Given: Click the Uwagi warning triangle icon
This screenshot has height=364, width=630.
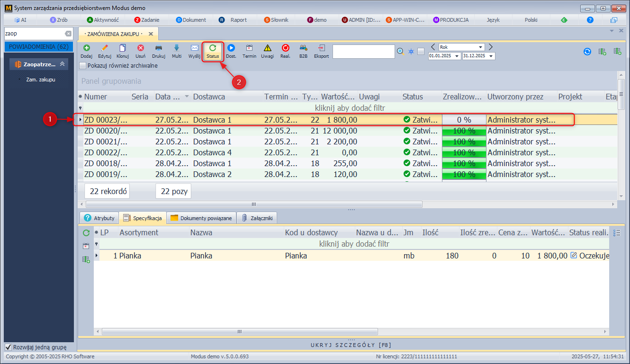Looking at the screenshot, I should [x=267, y=48].
